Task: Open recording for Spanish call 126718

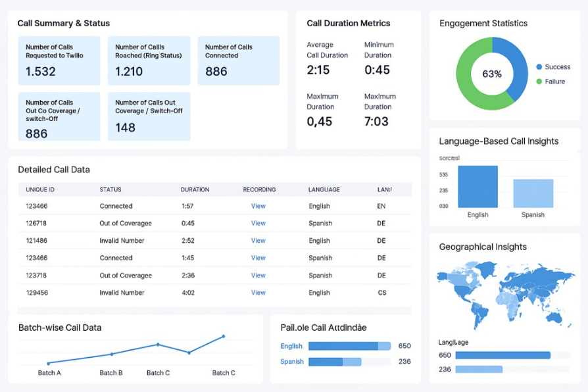Action: (x=258, y=224)
